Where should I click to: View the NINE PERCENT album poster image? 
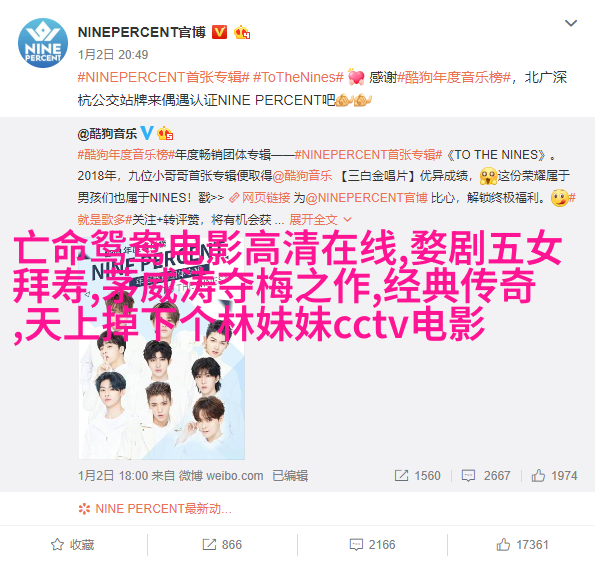(x=162, y=348)
